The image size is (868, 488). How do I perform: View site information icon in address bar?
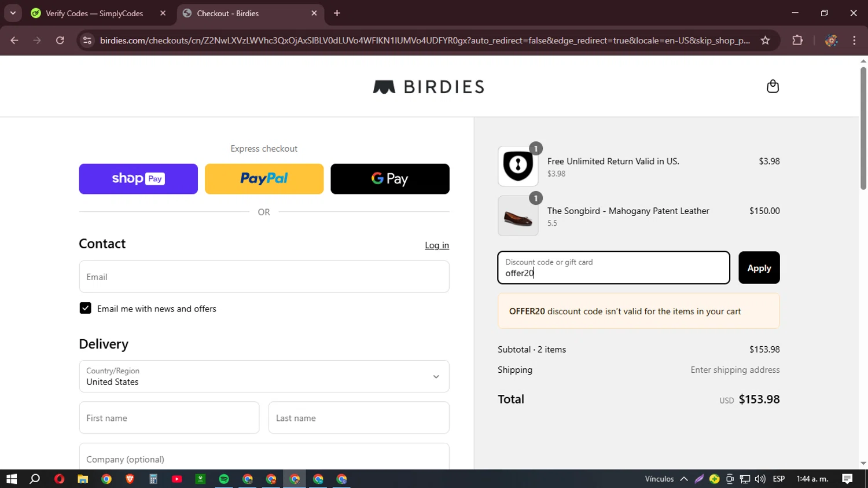click(x=87, y=41)
